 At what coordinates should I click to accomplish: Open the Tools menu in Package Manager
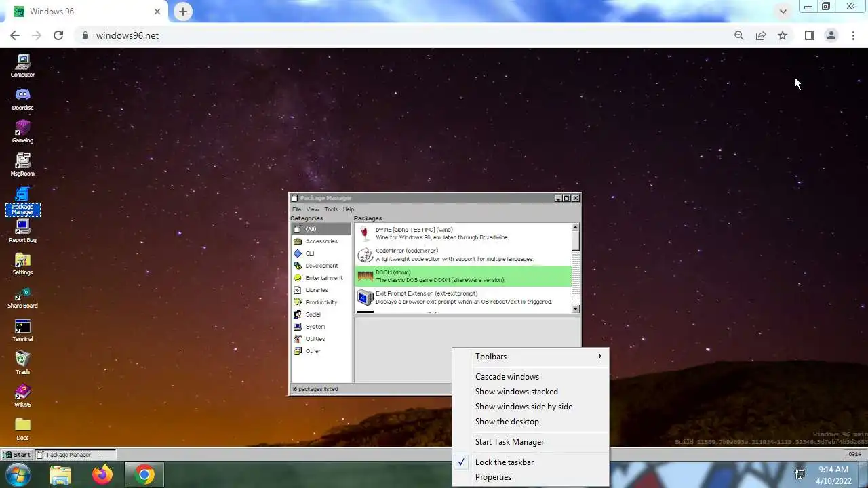pos(331,209)
